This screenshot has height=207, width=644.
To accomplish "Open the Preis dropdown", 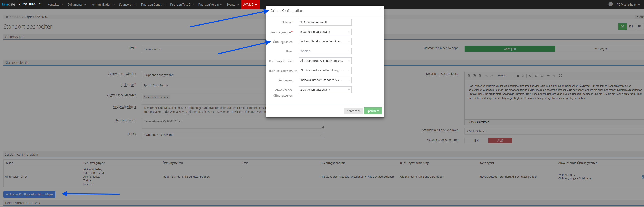I will pos(325,51).
